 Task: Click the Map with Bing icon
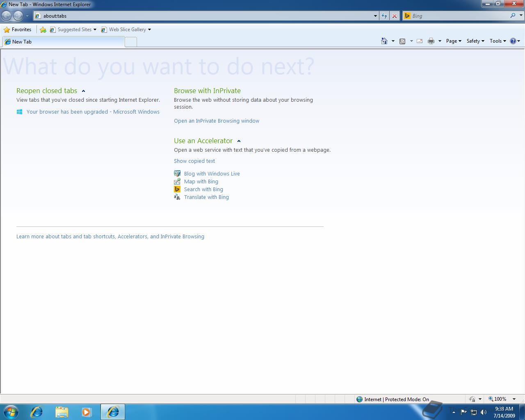(177, 181)
